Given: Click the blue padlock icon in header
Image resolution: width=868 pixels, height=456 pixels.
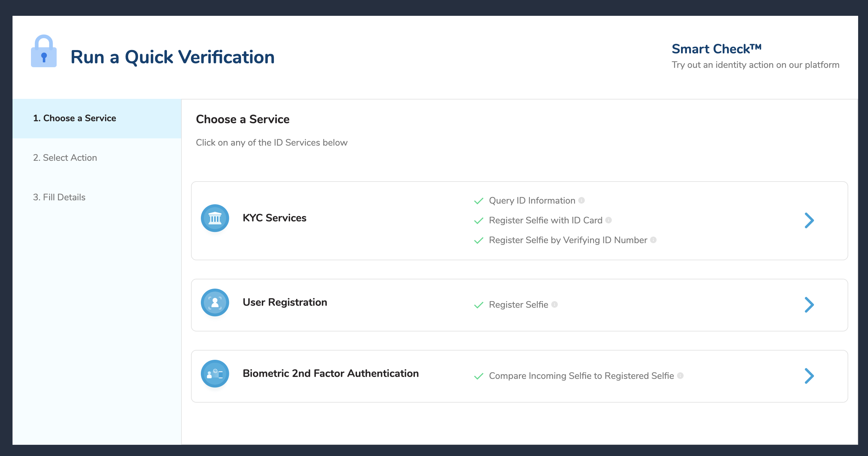Looking at the screenshot, I should [x=44, y=51].
